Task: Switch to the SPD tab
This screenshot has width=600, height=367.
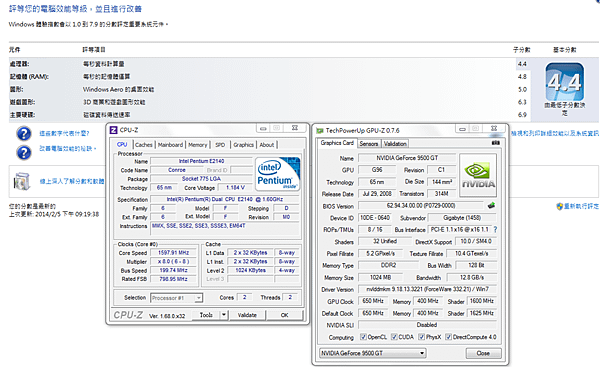Action: pos(220,145)
